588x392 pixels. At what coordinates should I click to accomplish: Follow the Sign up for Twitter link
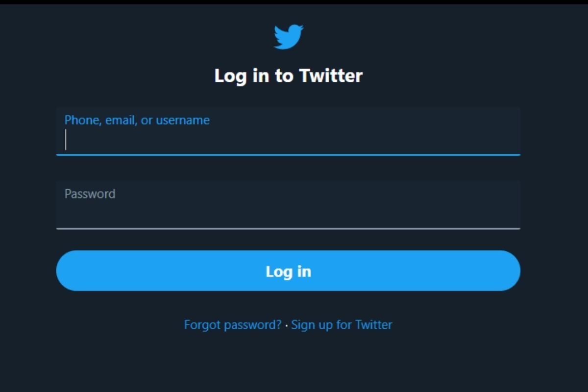click(342, 325)
